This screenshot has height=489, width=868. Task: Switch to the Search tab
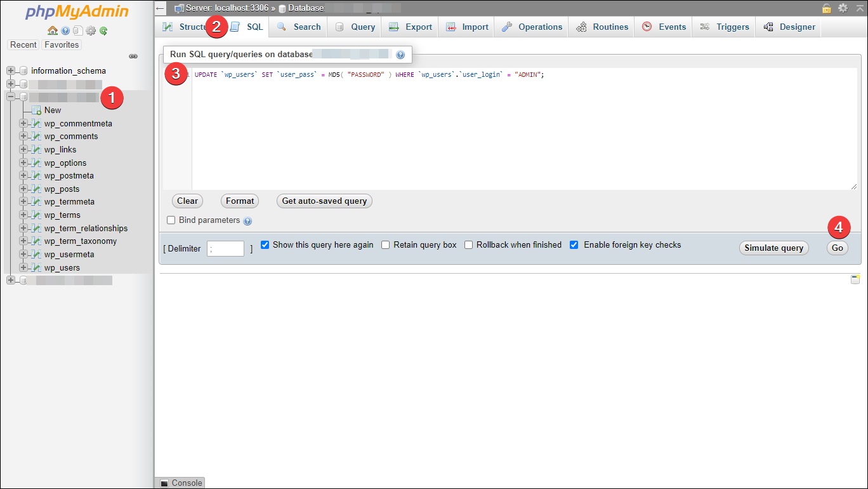point(298,27)
